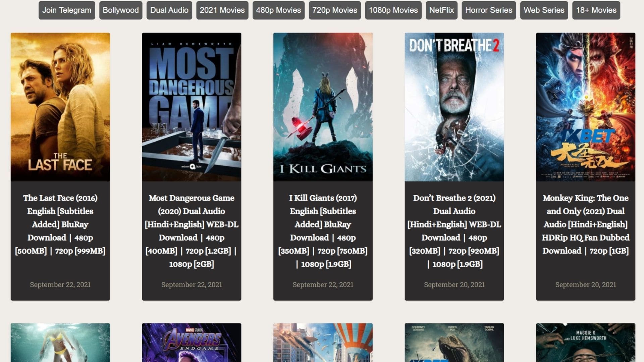
Task: Click The Last Face movie poster
Action: (60, 107)
